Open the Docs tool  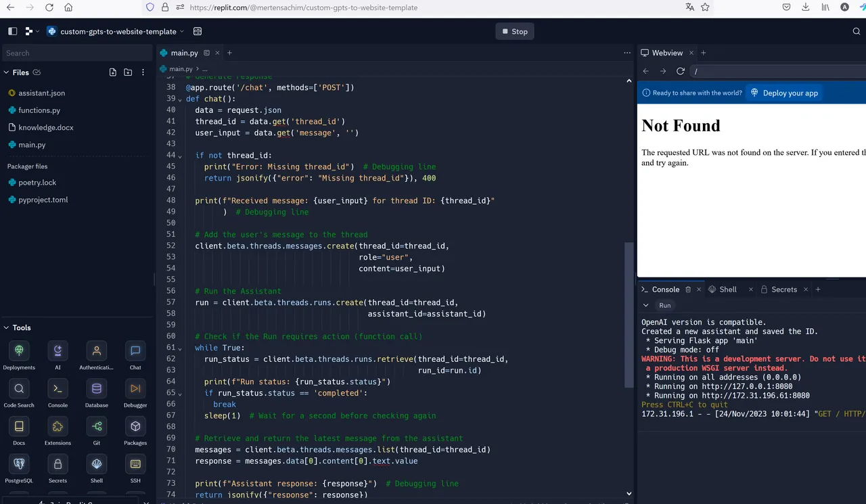click(x=19, y=432)
